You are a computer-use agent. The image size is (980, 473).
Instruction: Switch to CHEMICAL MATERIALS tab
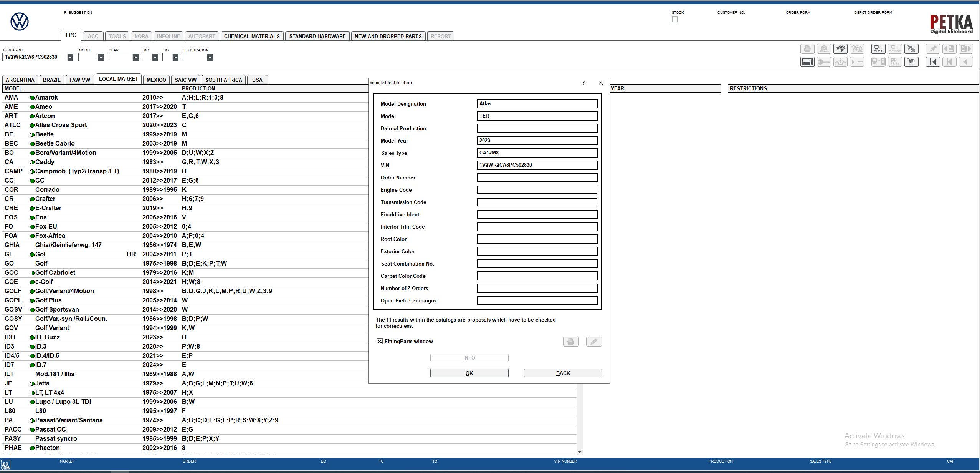point(252,36)
